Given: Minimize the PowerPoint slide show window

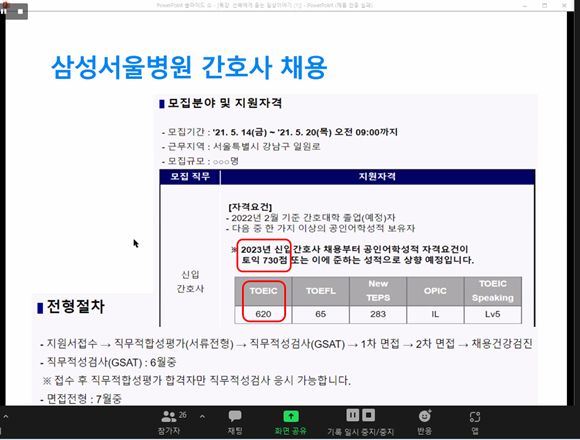Looking at the screenshot, I should click(525, 6).
